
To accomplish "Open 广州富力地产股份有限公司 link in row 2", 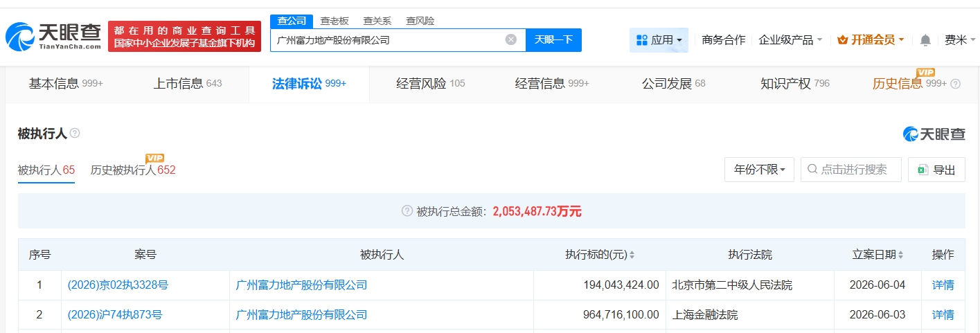I will [x=301, y=314].
